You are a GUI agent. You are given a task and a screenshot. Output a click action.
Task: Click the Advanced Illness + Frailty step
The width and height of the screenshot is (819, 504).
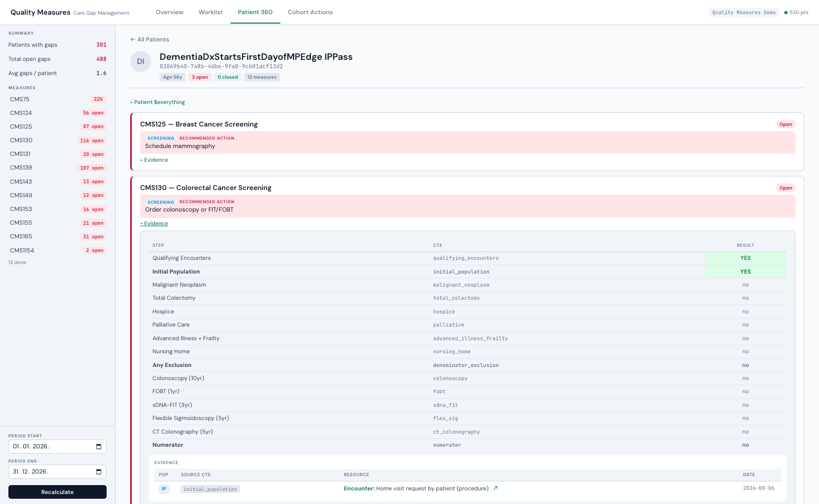click(x=468, y=339)
